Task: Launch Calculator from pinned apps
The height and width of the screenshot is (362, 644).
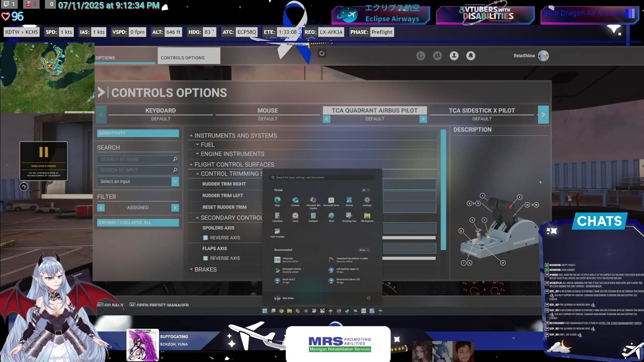Action: point(277,217)
